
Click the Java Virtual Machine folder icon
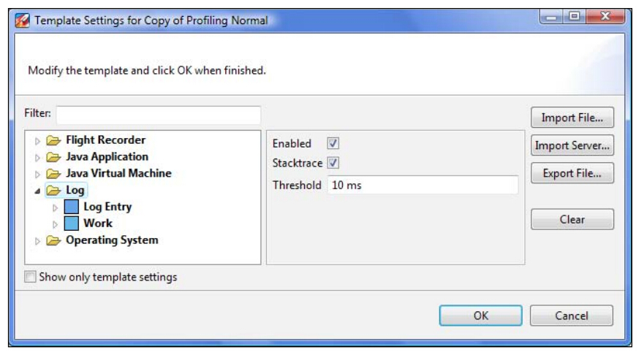tap(53, 174)
